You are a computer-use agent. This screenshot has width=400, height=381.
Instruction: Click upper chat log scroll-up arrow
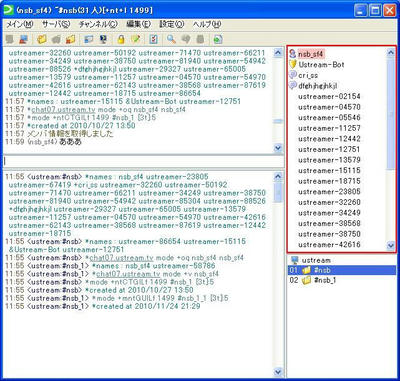pyautogui.click(x=277, y=52)
